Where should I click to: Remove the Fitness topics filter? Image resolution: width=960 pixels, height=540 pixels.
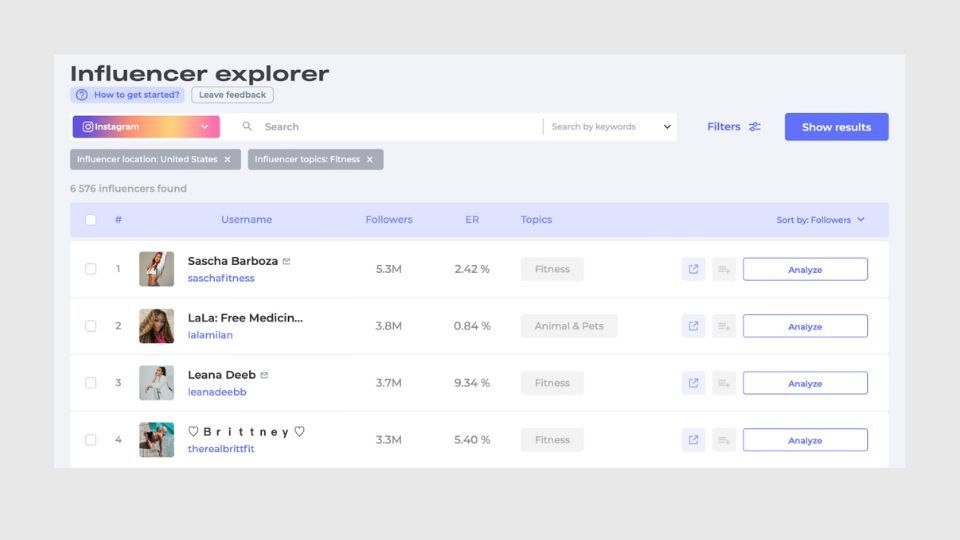click(370, 159)
